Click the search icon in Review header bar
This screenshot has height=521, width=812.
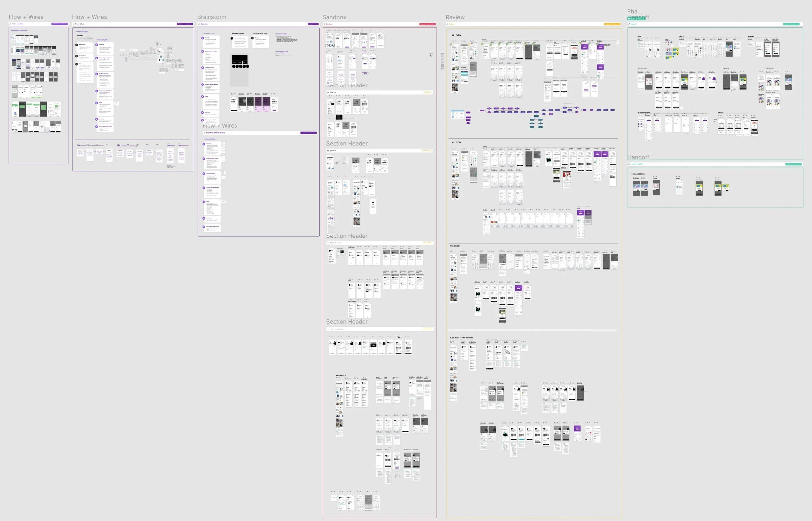[x=447, y=24]
